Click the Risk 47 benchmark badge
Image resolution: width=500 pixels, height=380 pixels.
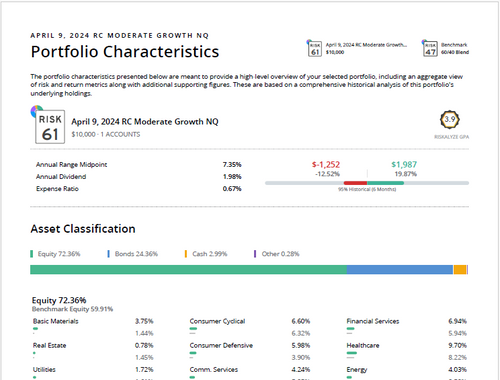430,49
